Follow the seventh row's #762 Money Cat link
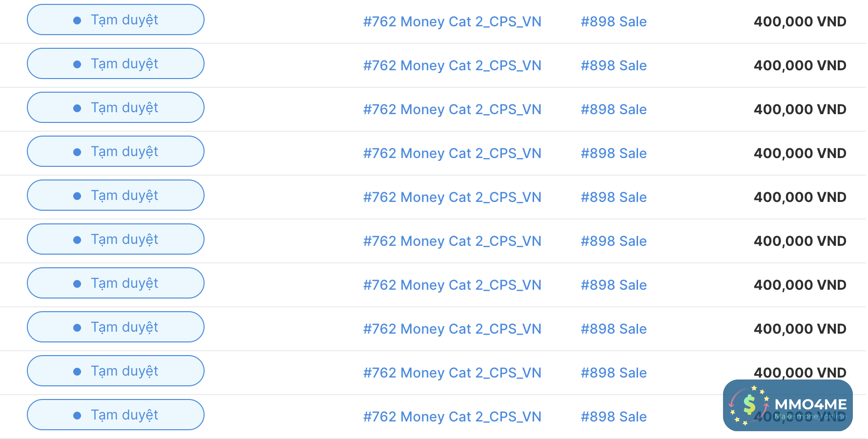This screenshot has height=439, width=868. [x=452, y=285]
